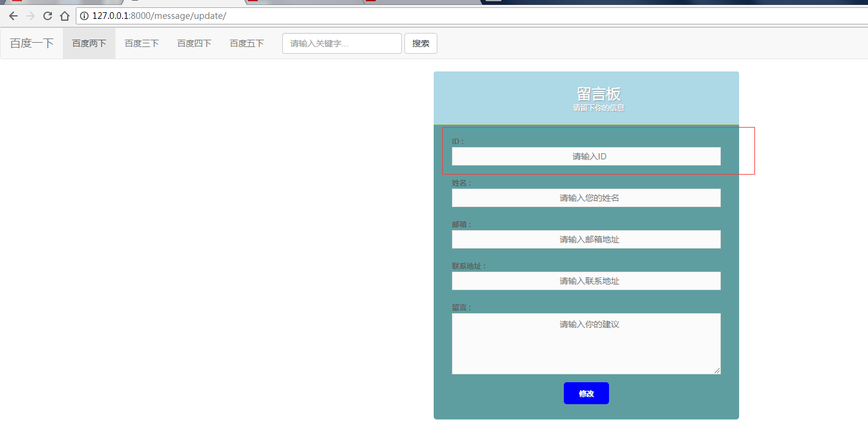Click the home icon in browser toolbar
This screenshot has width=868, height=439.
coord(64,16)
